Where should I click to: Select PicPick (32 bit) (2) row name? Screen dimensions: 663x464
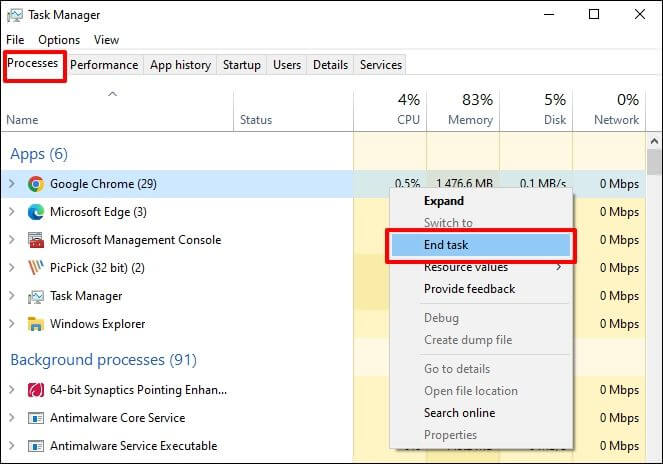[97, 268]
